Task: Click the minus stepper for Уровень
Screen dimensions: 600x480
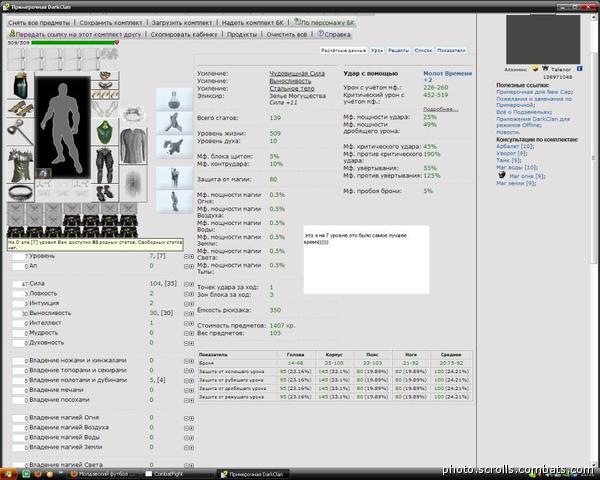Action: (x=186, y=256)
